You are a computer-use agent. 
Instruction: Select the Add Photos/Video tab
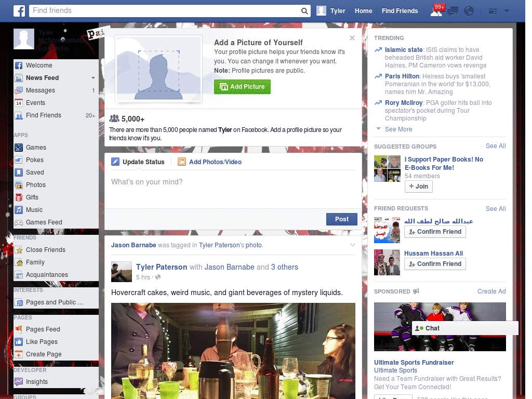[x=210, y=162]
